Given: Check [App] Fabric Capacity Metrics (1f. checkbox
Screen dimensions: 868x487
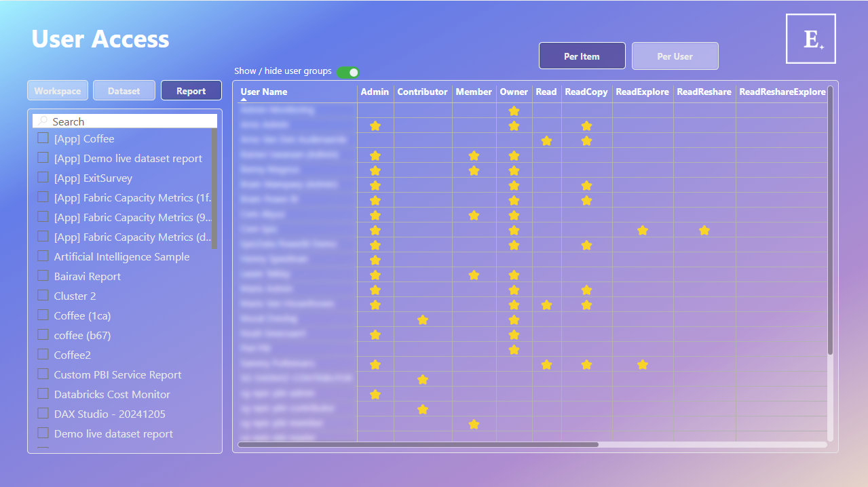Looking at the screenshot, I should pyautogui.click(x=43, y=197).
